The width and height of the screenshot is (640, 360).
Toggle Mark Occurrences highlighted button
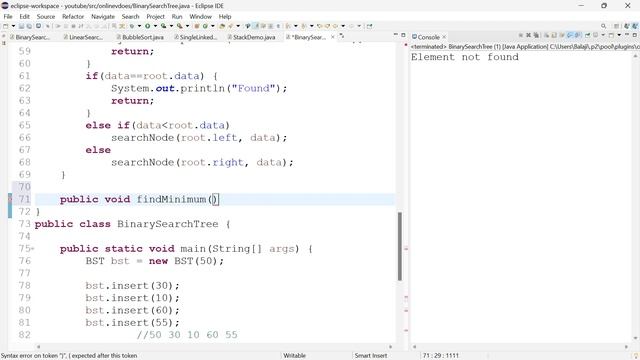(x=256, y=26)
